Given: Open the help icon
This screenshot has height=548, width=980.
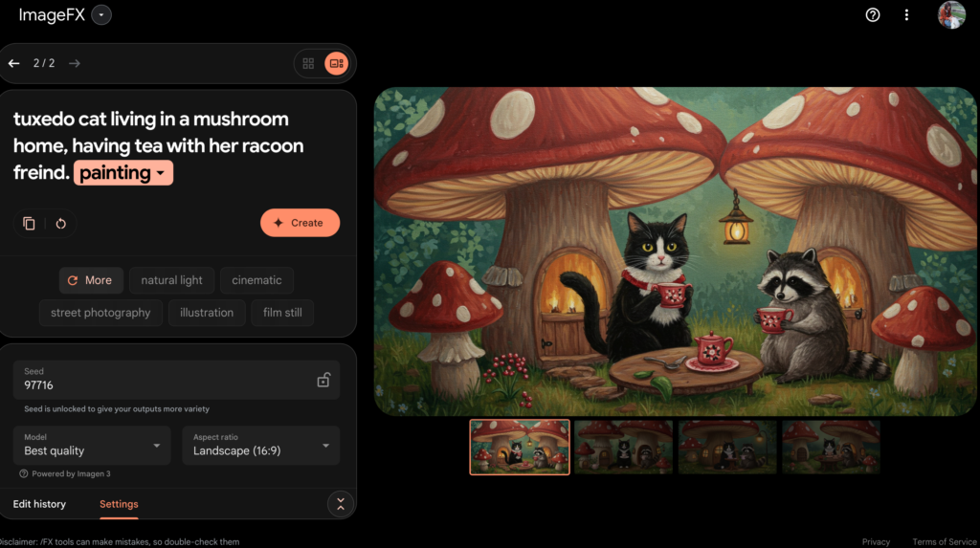Looking at the screenshot, I should pyautogui.click(x=873, y=15).
